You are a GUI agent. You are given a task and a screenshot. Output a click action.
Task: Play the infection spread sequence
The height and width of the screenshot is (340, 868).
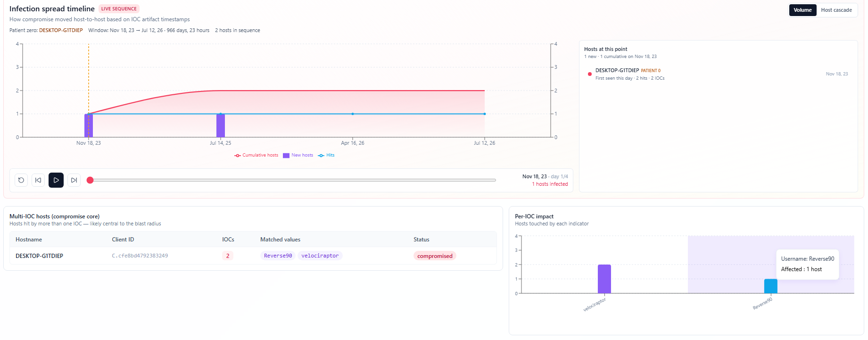coord(56,180)
